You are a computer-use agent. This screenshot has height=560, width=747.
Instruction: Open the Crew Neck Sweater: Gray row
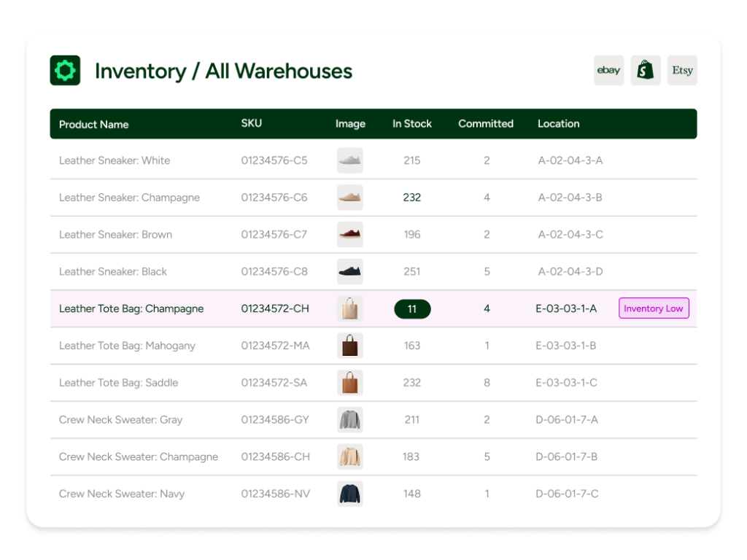[121, 420]
